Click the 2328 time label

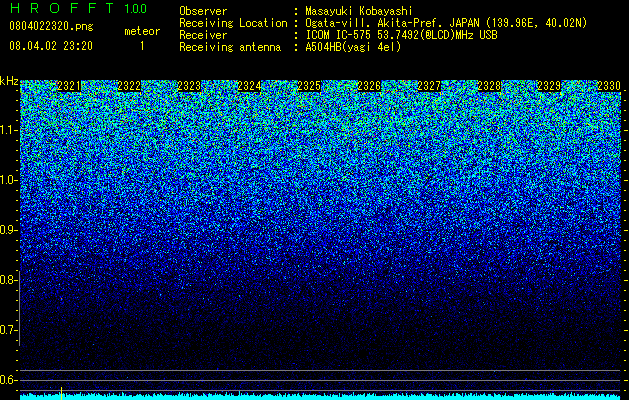coord(489,86)
